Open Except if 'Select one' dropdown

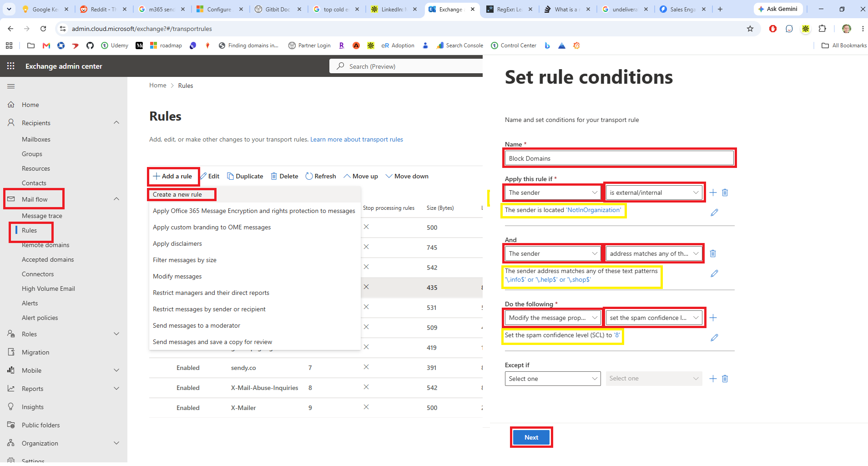coord(553,379)
